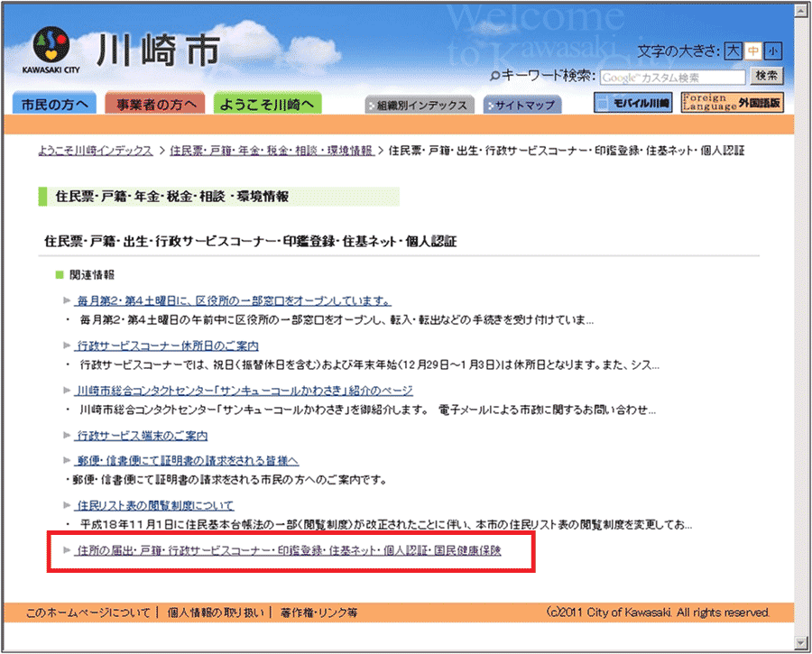The image size is (812, 654).
Task: Click the scrollbar down arrow
Action: tap(801, 643)
